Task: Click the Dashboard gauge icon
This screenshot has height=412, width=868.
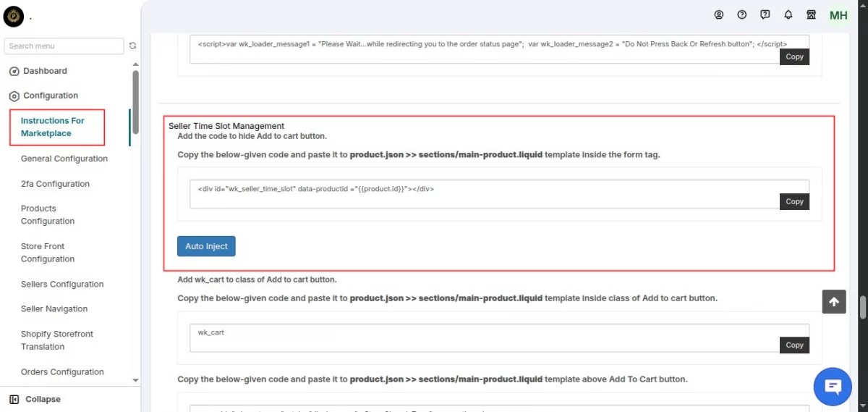Action: click(14, 71)
